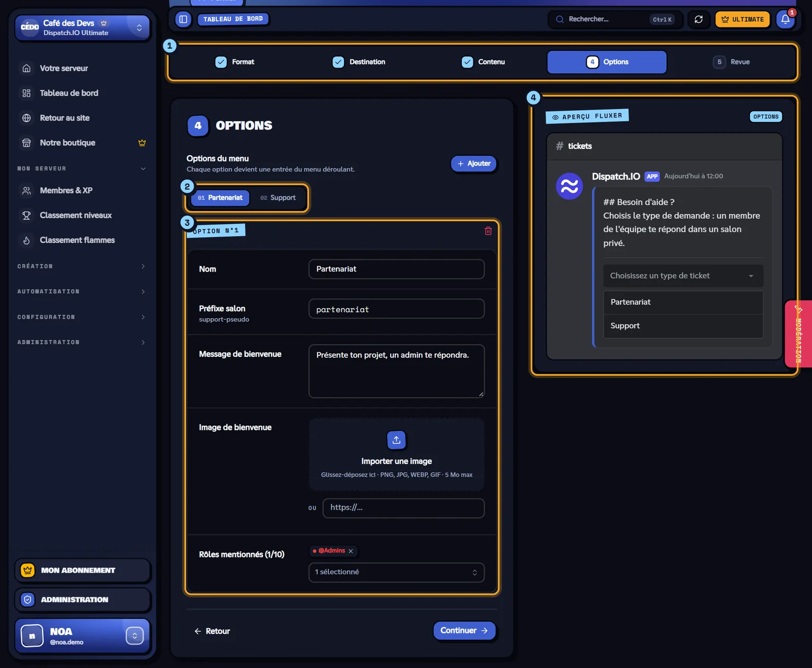Screen dimensions: 812x668
Task: Remove the @Admins role tag
Action: pos(351,551)
